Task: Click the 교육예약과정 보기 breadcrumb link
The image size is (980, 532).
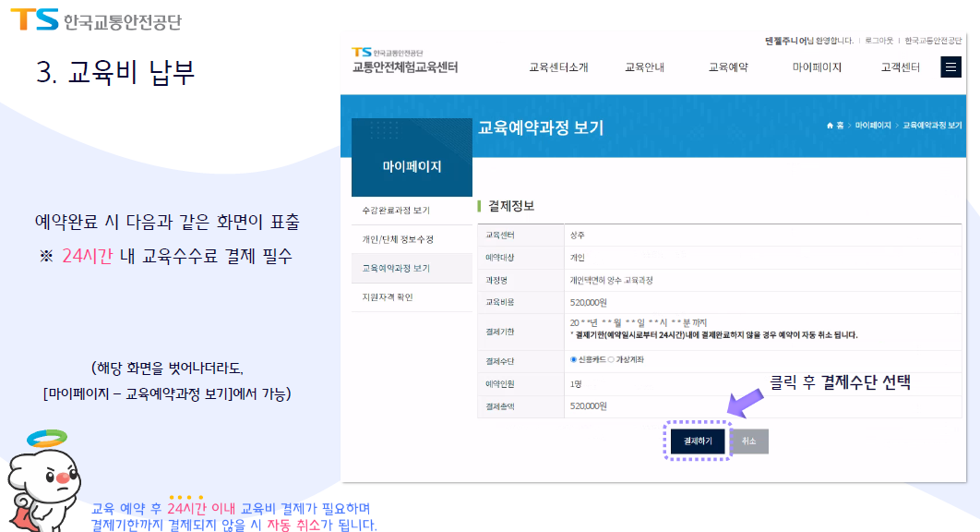Action: tap(932, 126)
